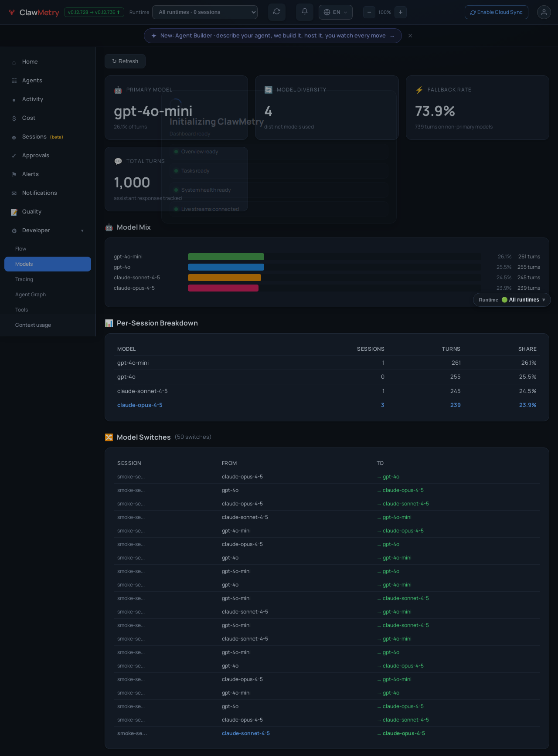The height and width of the screenshot is (756, 558).
Task: Click the 25.5% share cell for gpt-4o
Action: point(528,377)
